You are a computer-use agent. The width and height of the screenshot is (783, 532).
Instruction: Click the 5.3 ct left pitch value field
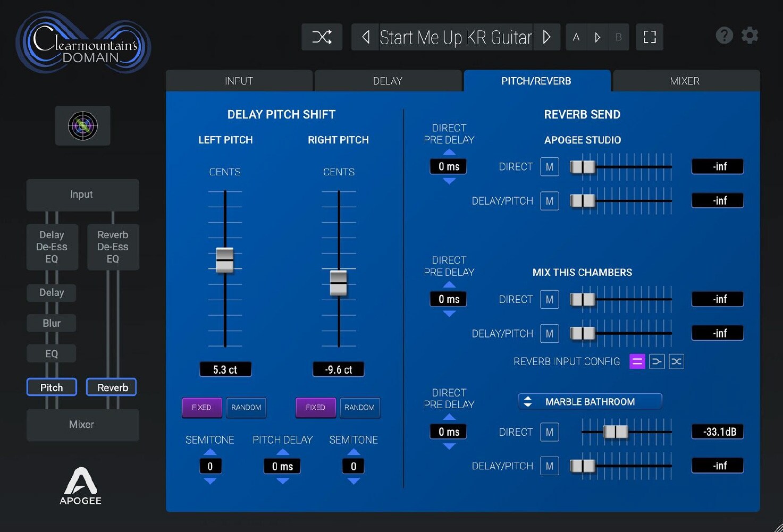click(225, 369)
